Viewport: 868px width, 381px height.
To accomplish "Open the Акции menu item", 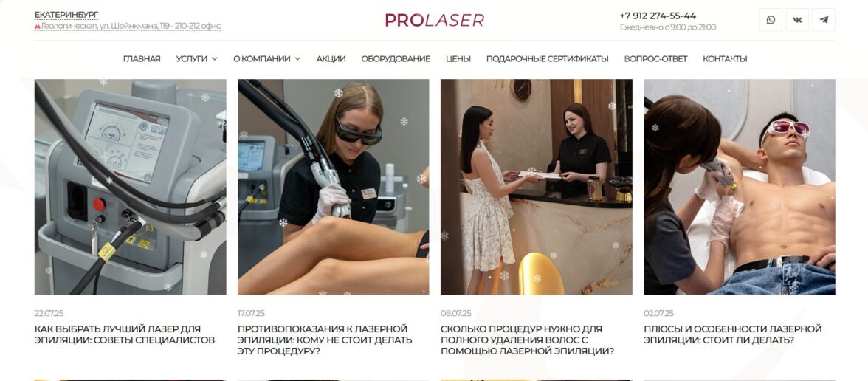I will click(331, 59).
